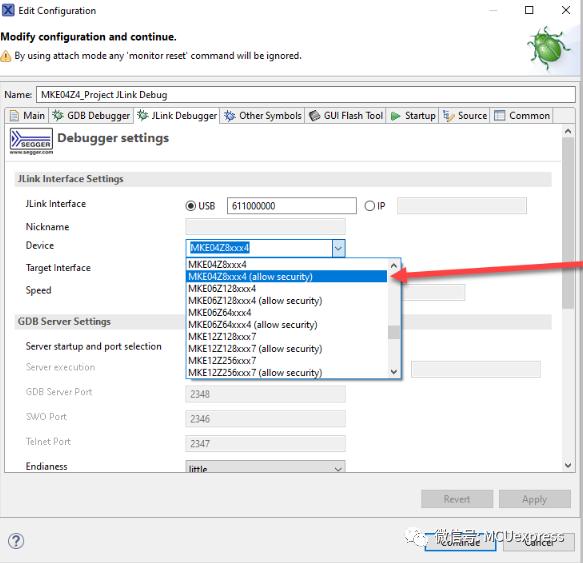The image size is (583, 563).
Task: Click the settings panel scroll down arrow
Action: coord(568,465)
